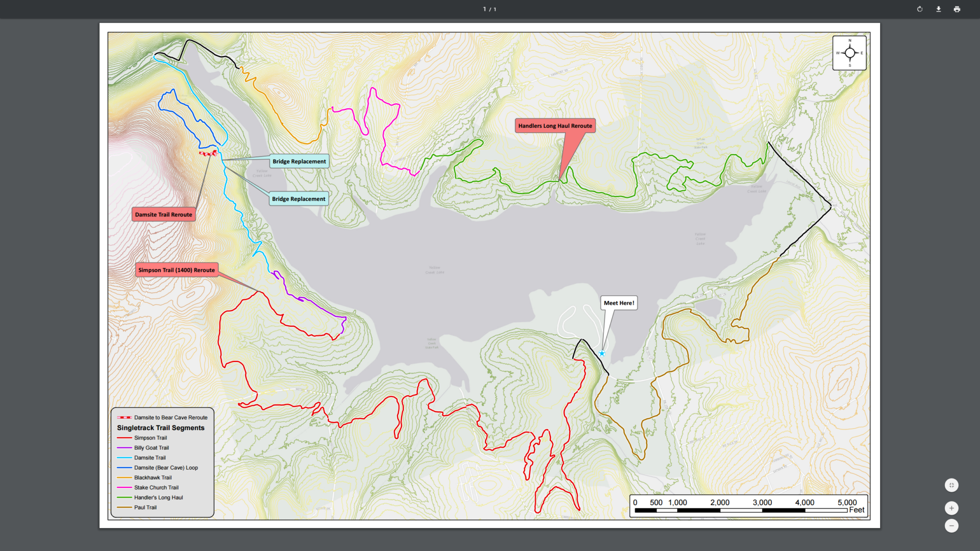The width and height of the screenshot is (980, 551).
Task: Click the compass rose on the map
Action: point(849,53)
